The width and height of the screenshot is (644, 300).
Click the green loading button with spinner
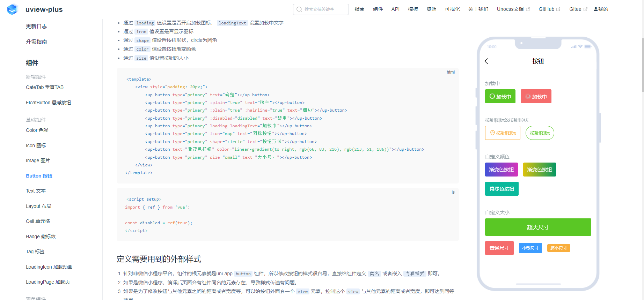(x=500, y=97)
